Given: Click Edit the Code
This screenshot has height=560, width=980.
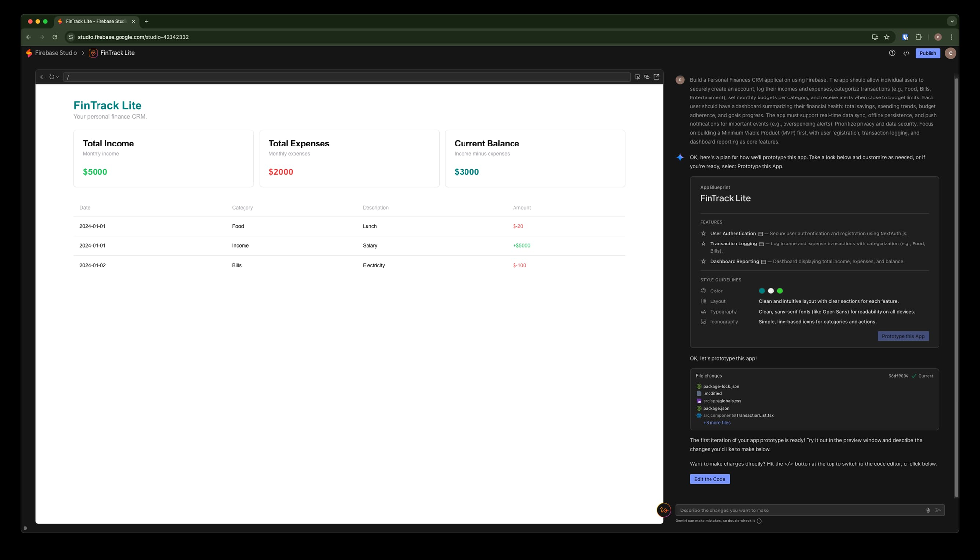Looking at the screenshot, I should (x=710, y=479).
